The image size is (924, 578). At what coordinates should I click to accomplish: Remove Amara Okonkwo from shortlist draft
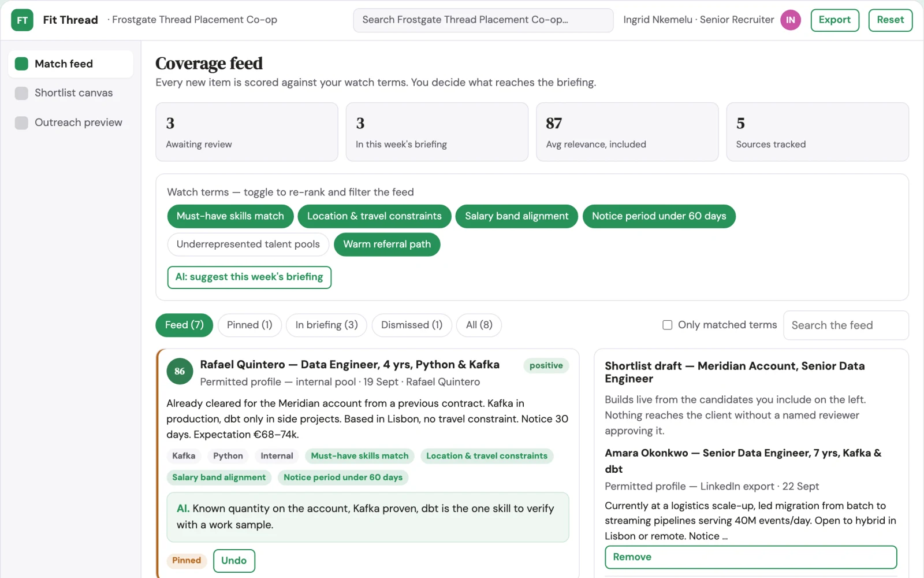click(x=751, y=557)
